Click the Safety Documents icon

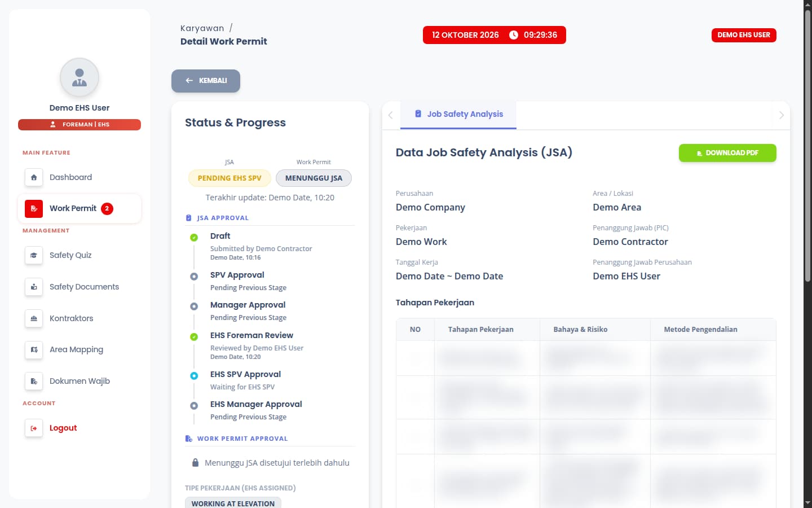click(x=34, y=287)
